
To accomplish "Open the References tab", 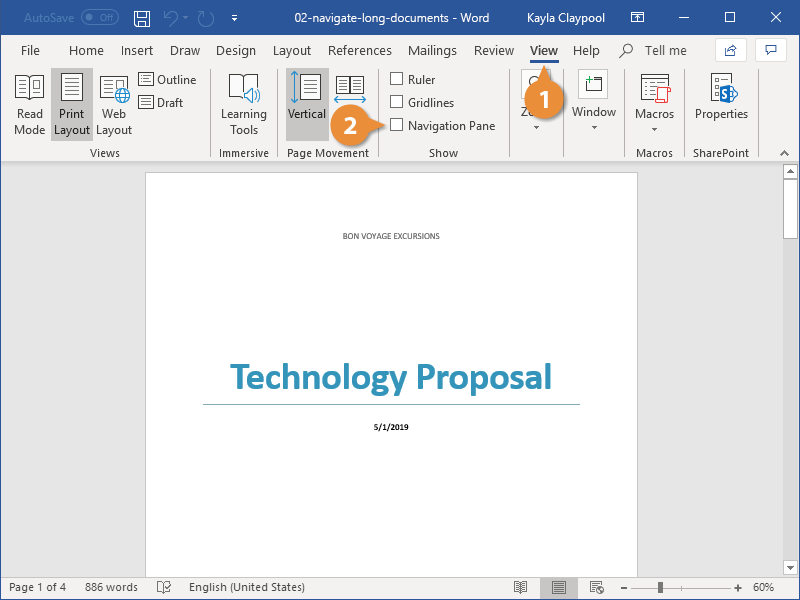I will point(360,51).
